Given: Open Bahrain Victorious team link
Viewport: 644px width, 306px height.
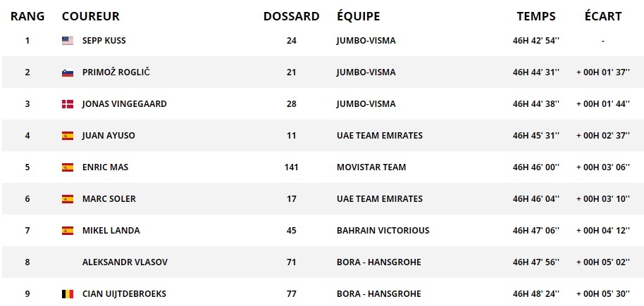Looking at the screenshot, I should pos(383,231).
